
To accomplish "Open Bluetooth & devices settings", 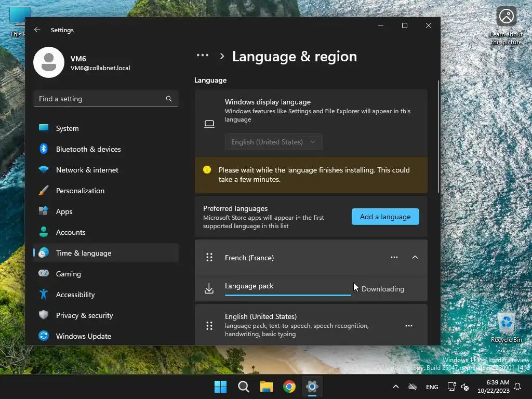I will (x=106, y=149).
